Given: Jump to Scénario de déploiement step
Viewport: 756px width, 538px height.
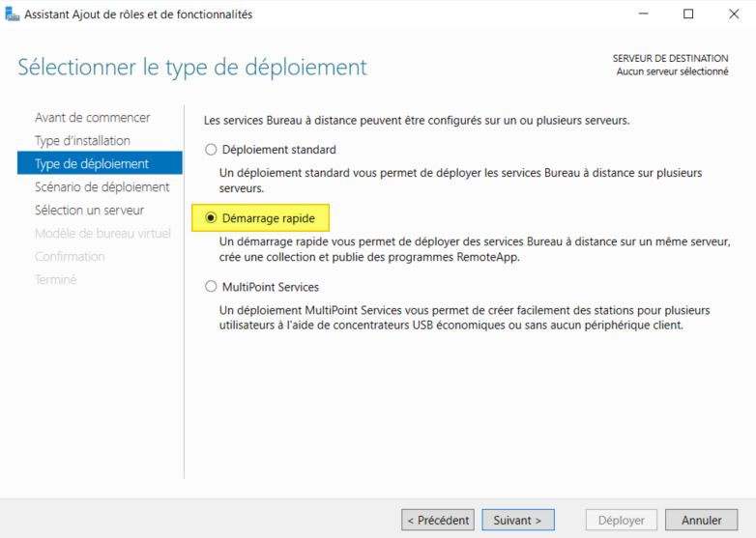Looking at the screenshot, I should (102, 187).
